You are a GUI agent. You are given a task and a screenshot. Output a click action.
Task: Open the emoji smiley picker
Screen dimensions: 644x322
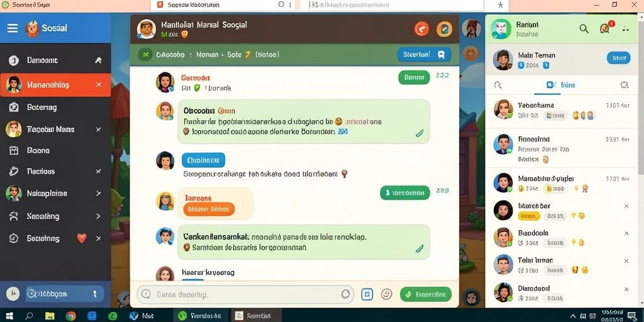[x=387, y=294]
